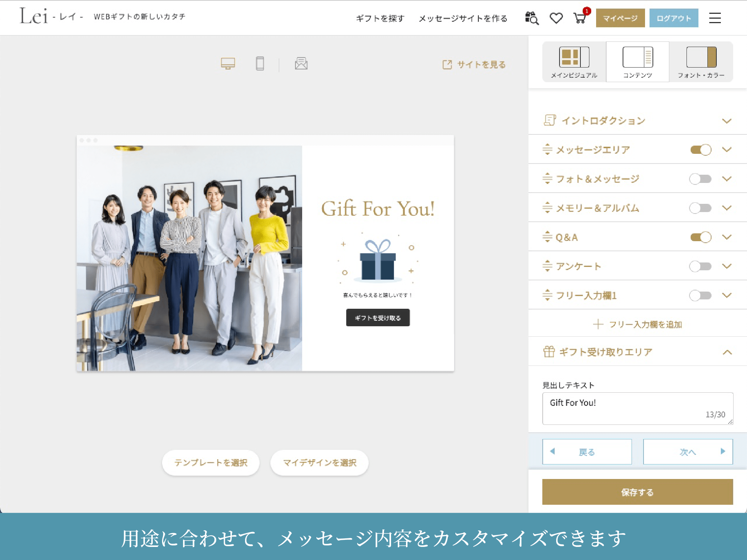Click the 見出しテキスト input field
747x560 pixels.
(x=638, y=408)
